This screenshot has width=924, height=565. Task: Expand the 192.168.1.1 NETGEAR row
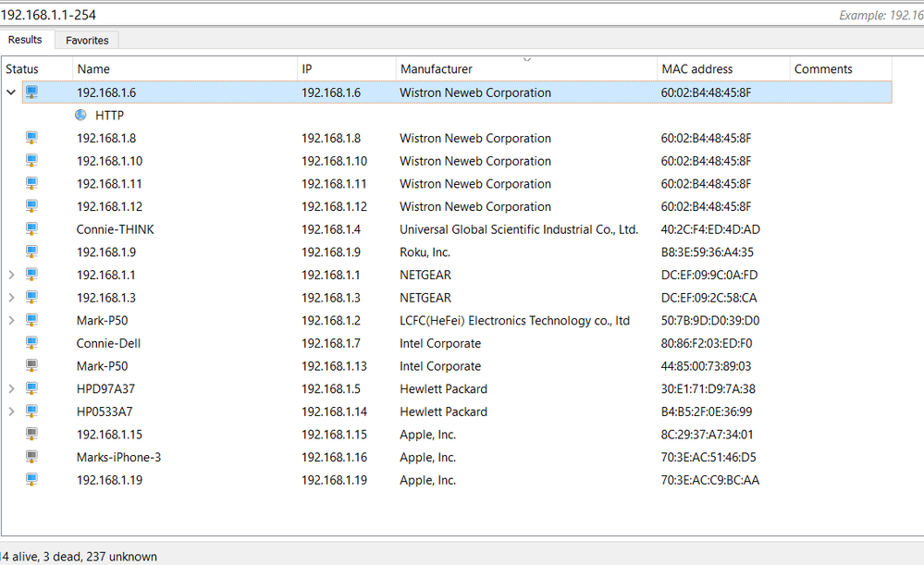coord(11,275)
